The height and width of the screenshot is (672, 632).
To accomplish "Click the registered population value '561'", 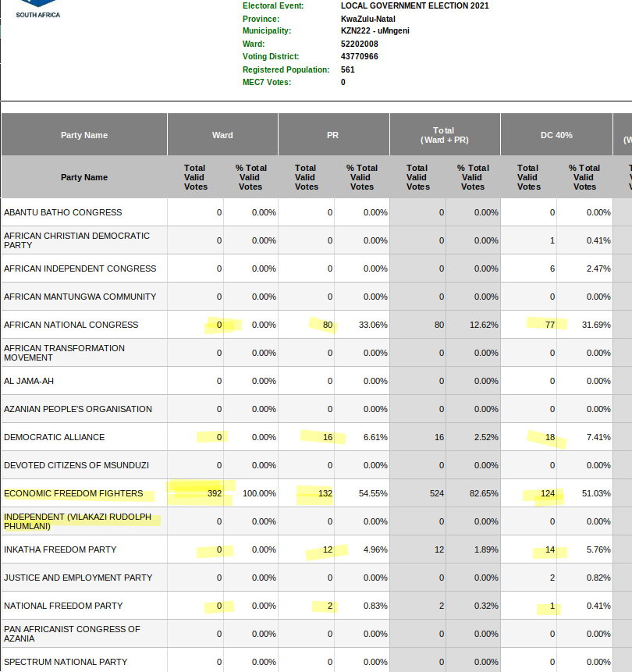I will (x=347, y=69).
